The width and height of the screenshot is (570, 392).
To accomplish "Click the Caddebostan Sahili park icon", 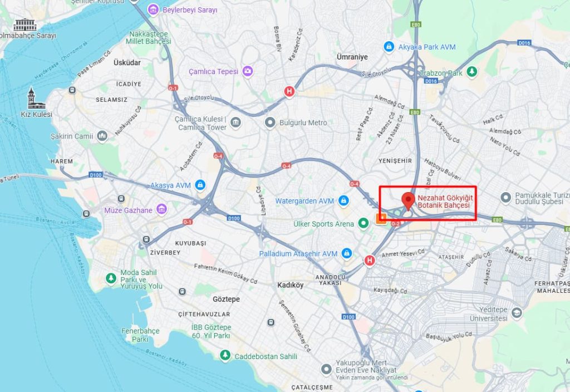I will pyautogui.click(x=225, y=355).
